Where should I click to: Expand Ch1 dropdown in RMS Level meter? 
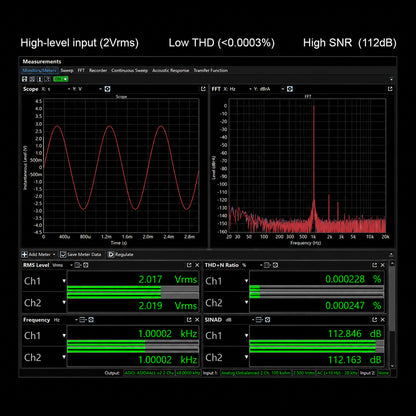coord(64,281)
